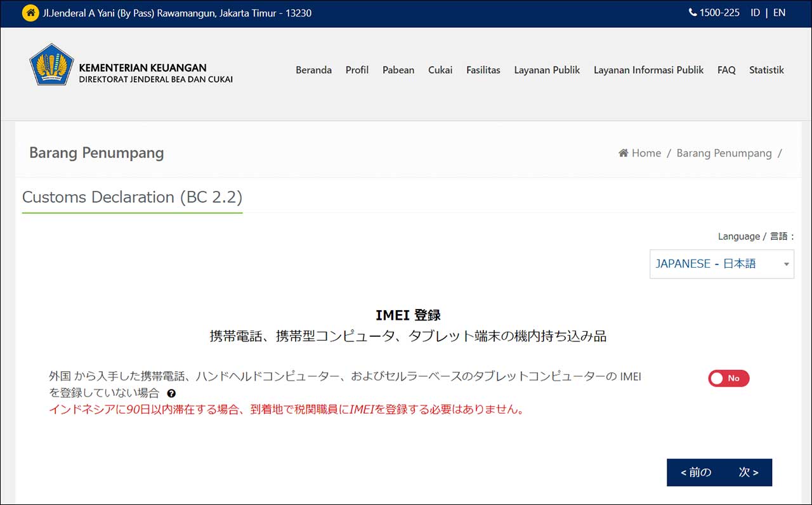This screenshot has width=812, height=505.
Task: Open the JAPANESE - 日本語 language dropdown
Action: (722, 264)
